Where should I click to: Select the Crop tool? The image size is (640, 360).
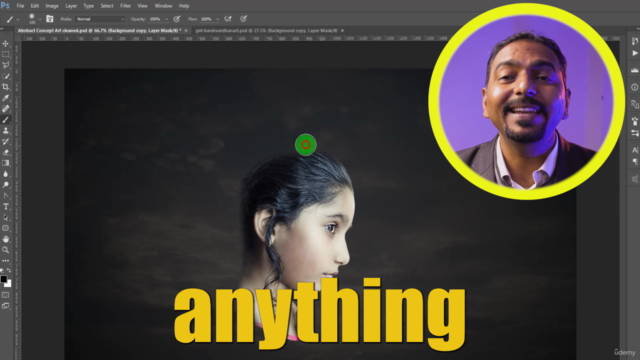(5, 87)
